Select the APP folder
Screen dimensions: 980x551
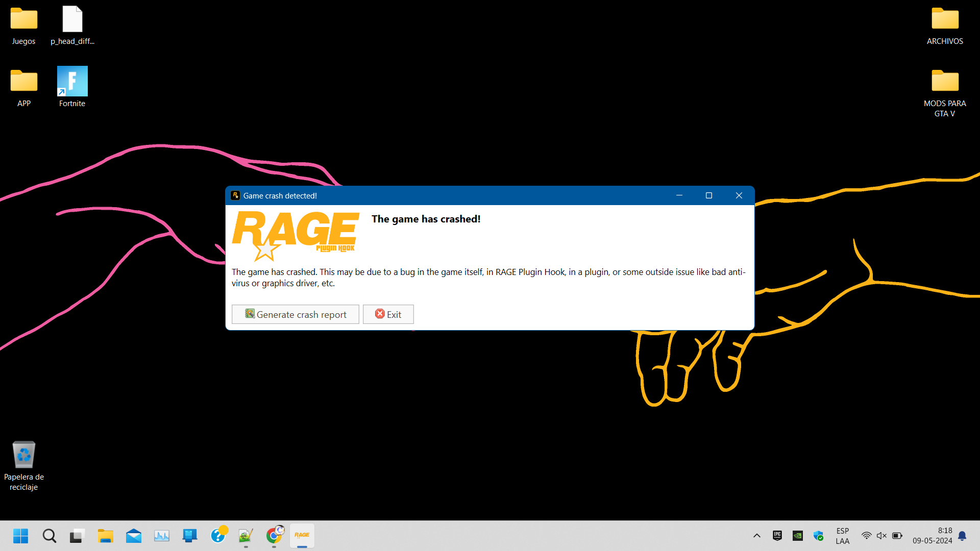point(24,82)
